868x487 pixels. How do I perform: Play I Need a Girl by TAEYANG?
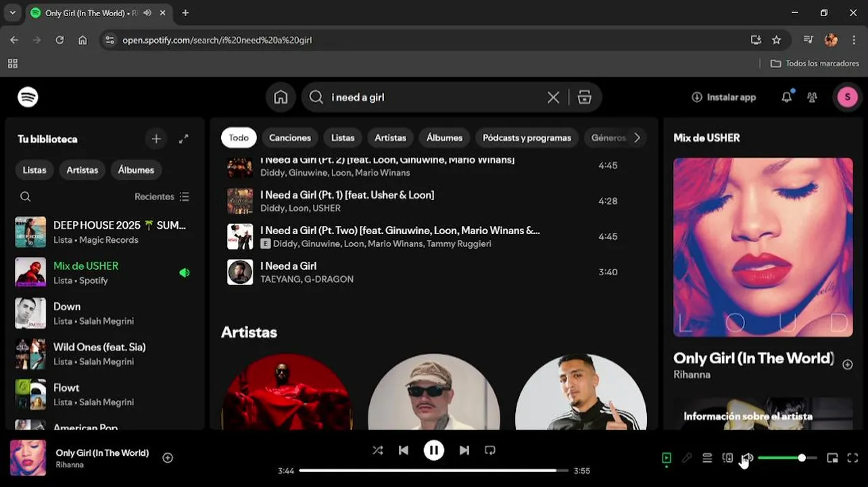click(433, 272)
